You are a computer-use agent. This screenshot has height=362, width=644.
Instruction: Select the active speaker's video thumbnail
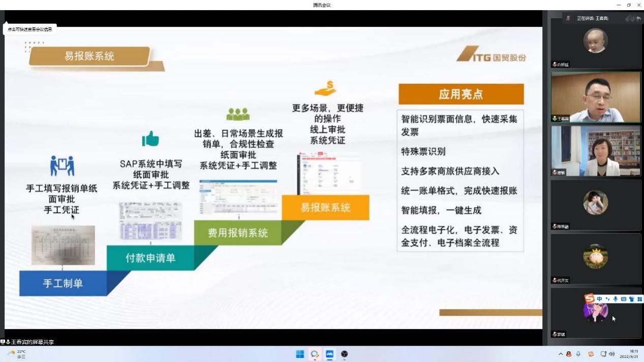(596, 96)
